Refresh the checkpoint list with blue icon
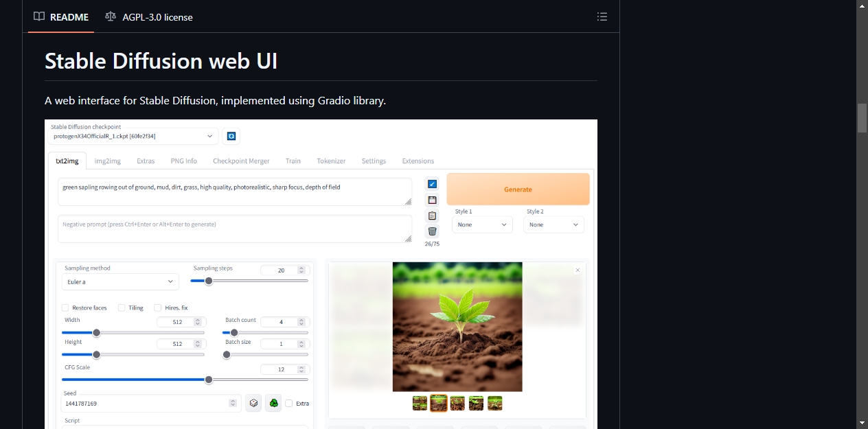The width and height of the screenshot is (868, 429). [232, 136]
